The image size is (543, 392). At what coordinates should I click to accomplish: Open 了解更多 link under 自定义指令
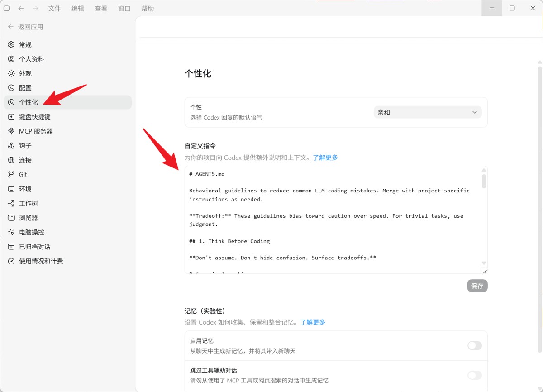click(325, 158)
